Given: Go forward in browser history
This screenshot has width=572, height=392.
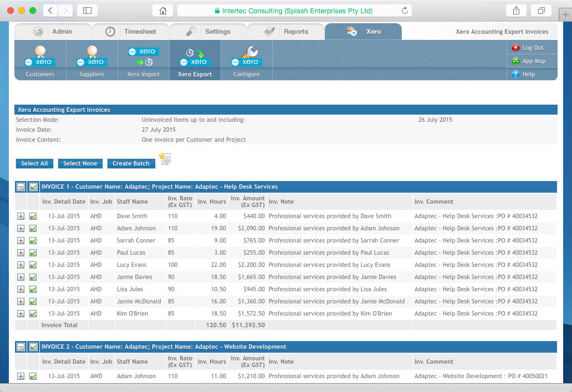Looking at the screenshot, I should (65, 11).
